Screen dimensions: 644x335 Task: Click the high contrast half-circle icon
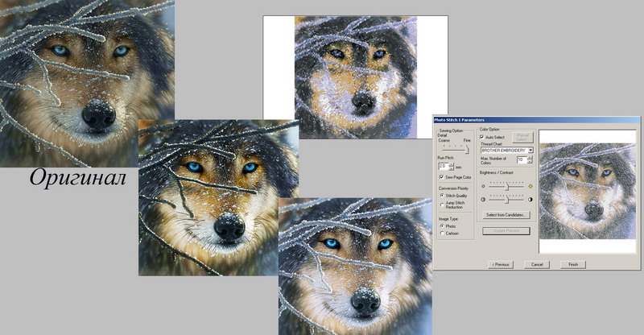point(531,199)
